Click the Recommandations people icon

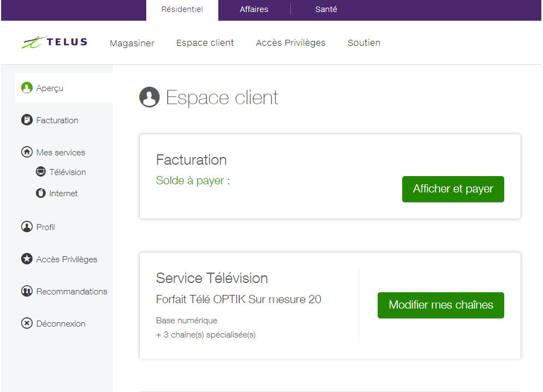[x=27, y=291]
